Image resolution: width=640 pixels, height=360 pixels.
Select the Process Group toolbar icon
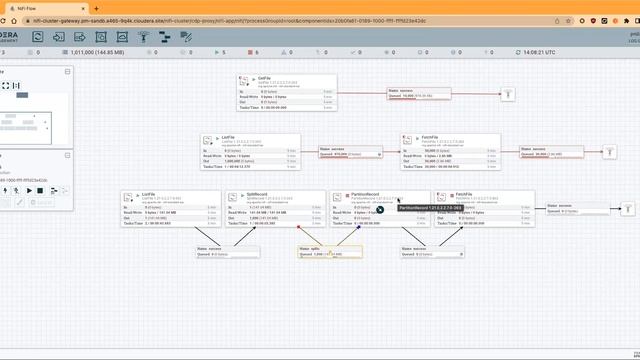click(x=101, y=37)
